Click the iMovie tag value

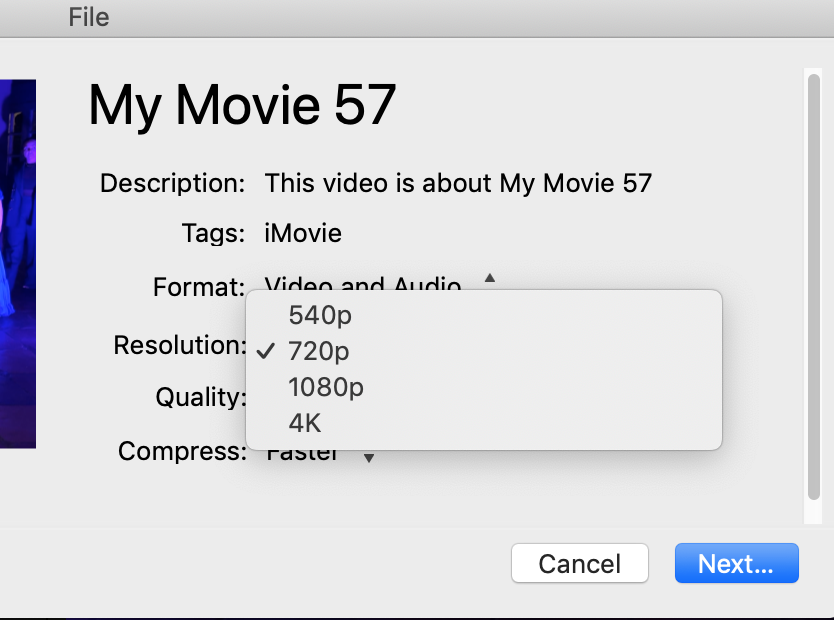(302, 233)
